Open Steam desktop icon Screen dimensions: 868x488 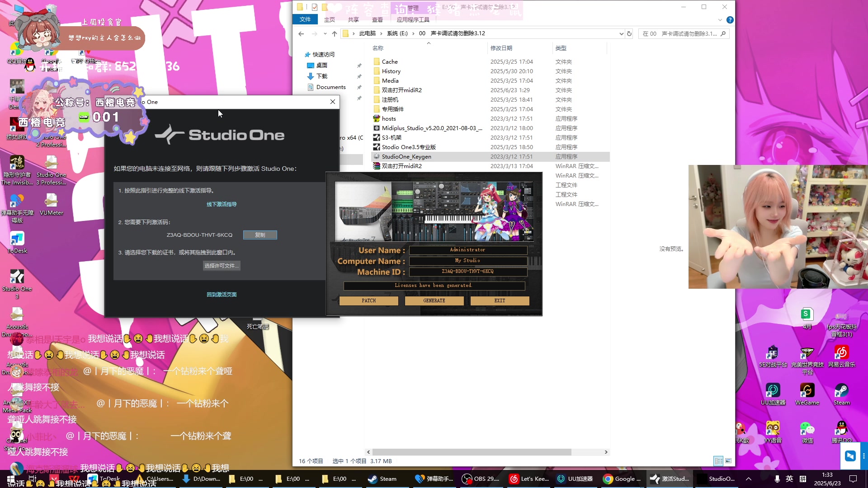pyautogui.click(x=841, y=394)
